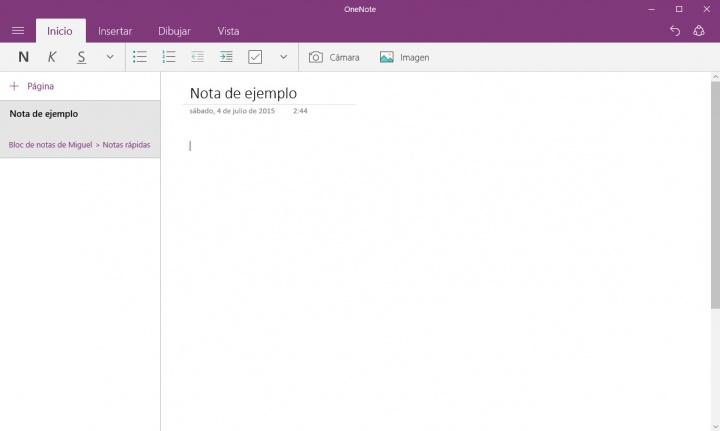Click the vertical scrollbar thumb
This screenshot has width=720, height=431.
715,195
